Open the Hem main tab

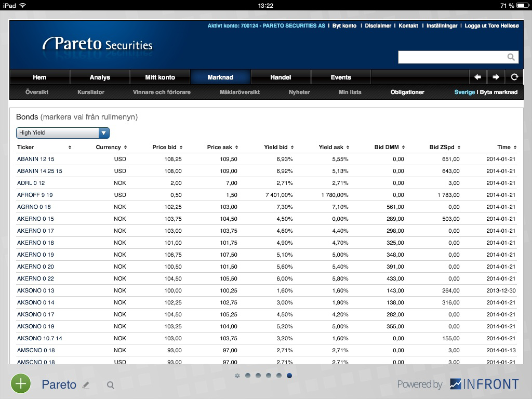[x=39, y=77]
